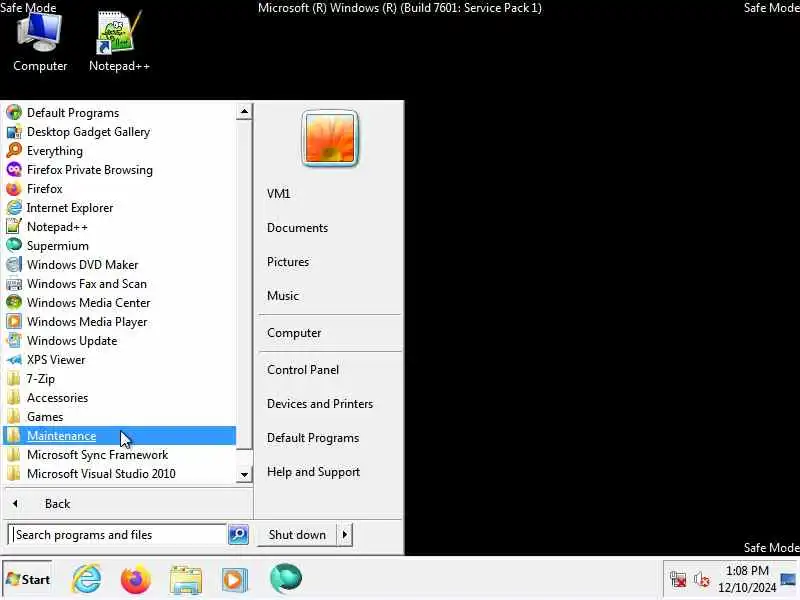Click the Supermium taskbar icon

pyautogui.click(x=286, y=579)
